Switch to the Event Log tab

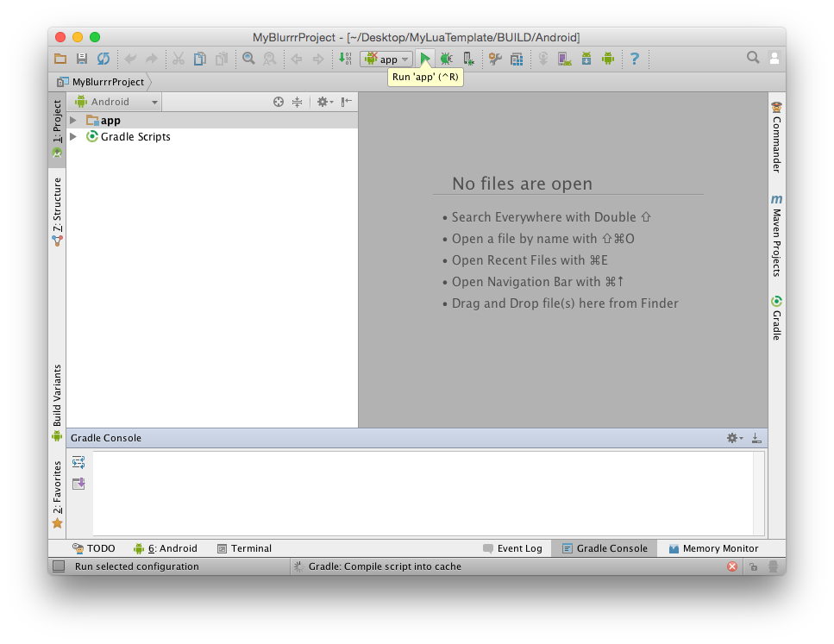pyautogui.click(x=512, y=548)
